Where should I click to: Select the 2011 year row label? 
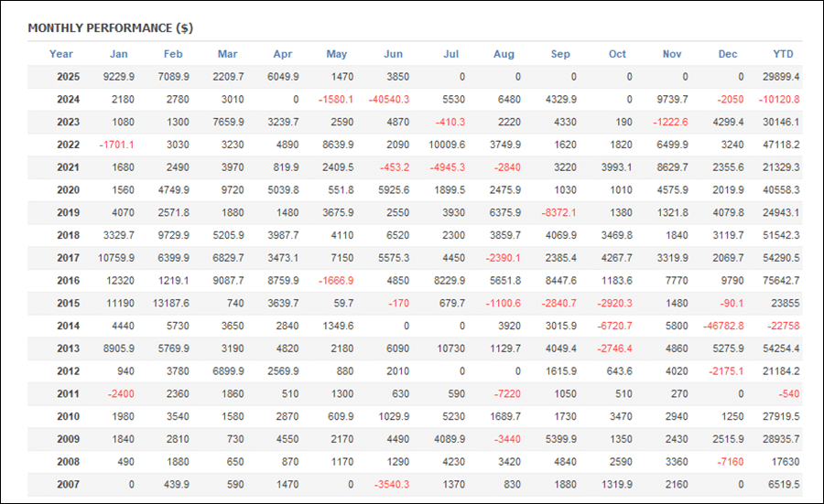pos(69,393)
